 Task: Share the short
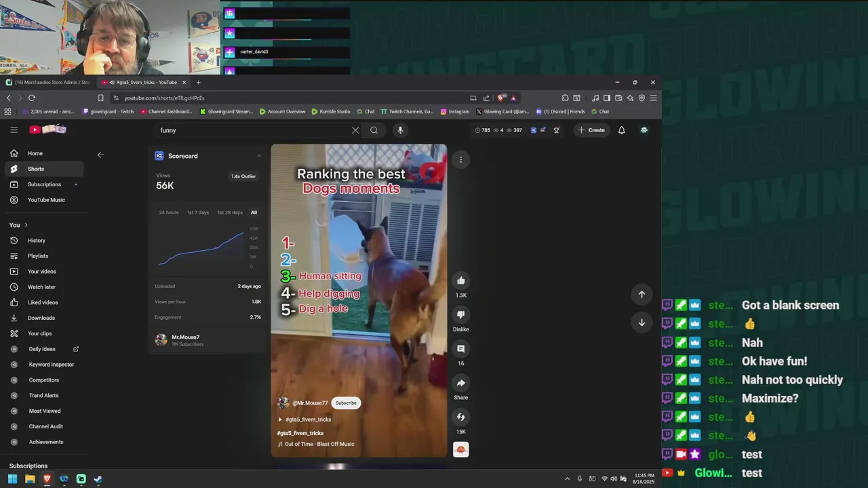461,383
